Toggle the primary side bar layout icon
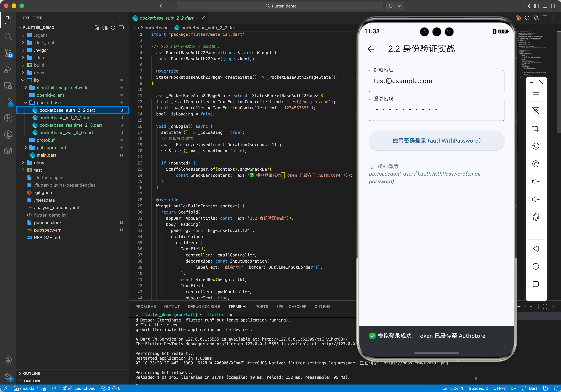 536,6
